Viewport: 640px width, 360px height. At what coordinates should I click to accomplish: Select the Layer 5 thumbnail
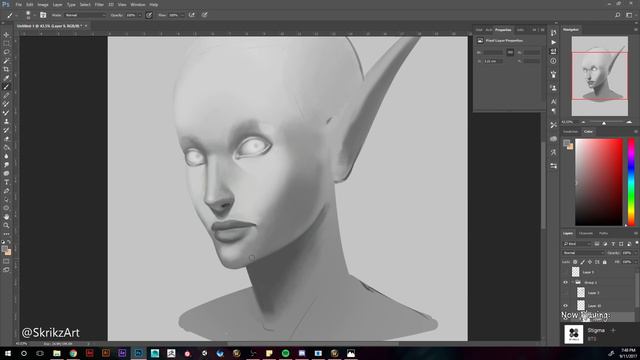pyautogui.click(x=576, y=272)
